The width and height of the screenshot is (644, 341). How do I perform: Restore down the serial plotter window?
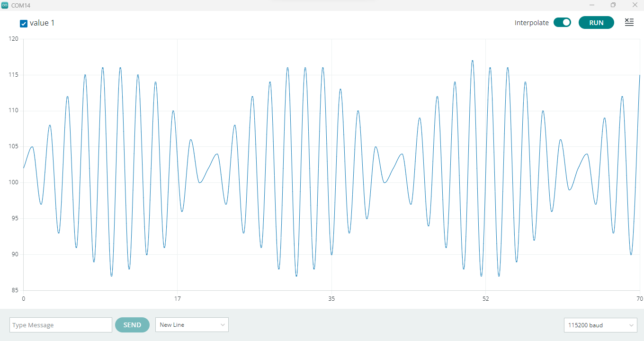coord(613,5)
